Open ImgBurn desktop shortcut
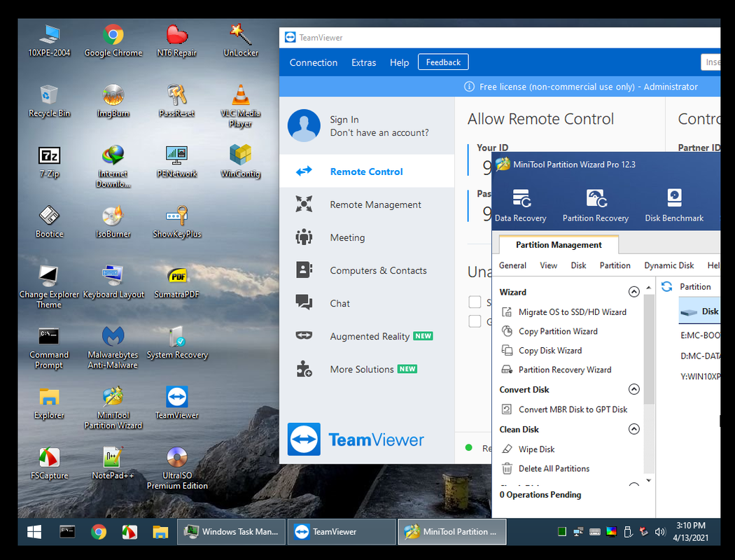The width and height of the screenshot is (735, 560). (x=113, y=101)
